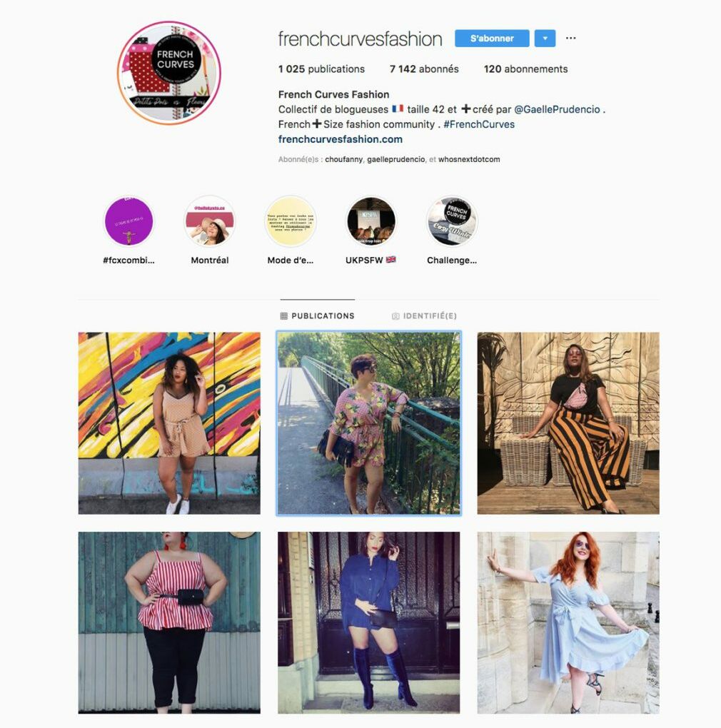View the 7 142 abonnés list

click(x=424, y=69)
